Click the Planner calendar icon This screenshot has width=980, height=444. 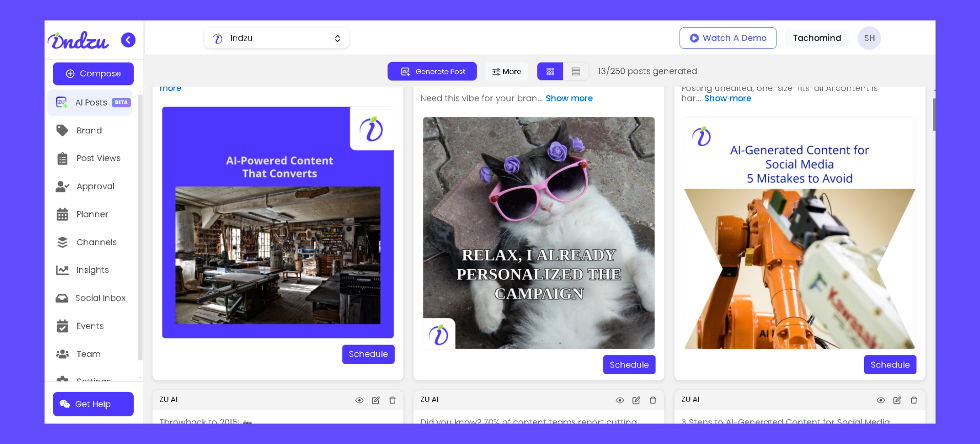(63, 214)
